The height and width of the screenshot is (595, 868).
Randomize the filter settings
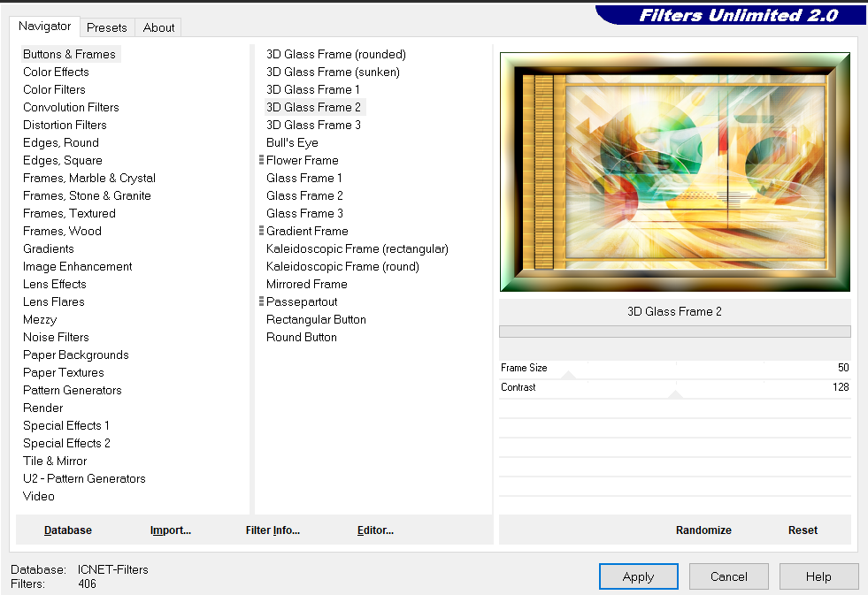coord(703,530)
